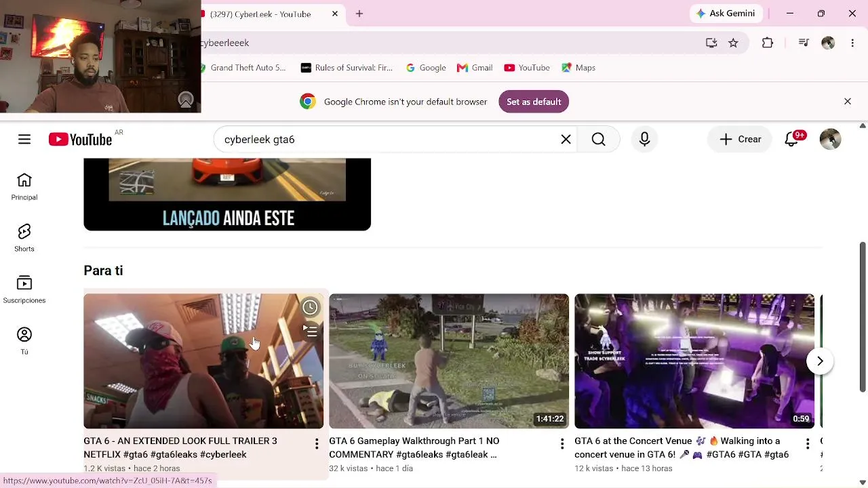
Task: Click the install or cast icon in the address bar
Action: click(x=711, y=43)
